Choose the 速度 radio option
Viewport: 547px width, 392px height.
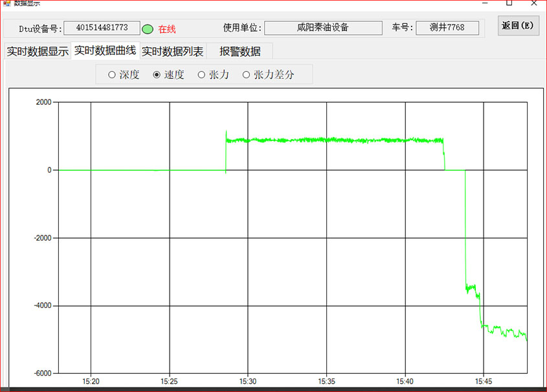157,75
